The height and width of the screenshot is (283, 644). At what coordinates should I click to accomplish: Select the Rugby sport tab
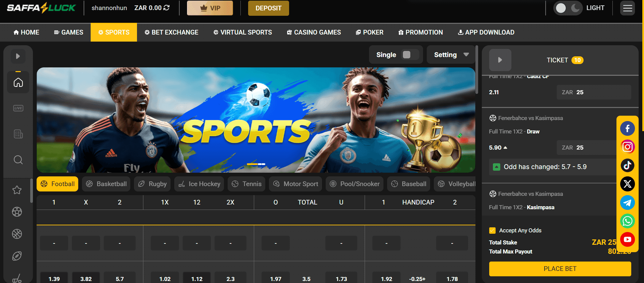[152, 184]
